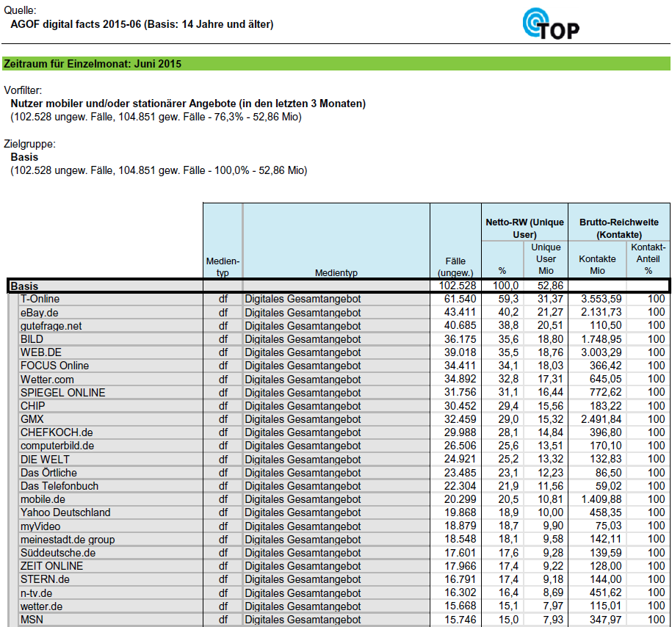Click Wetter.com contacts value 645,05
This screenshot has height=627, width=672.
(x=605, y=380)
